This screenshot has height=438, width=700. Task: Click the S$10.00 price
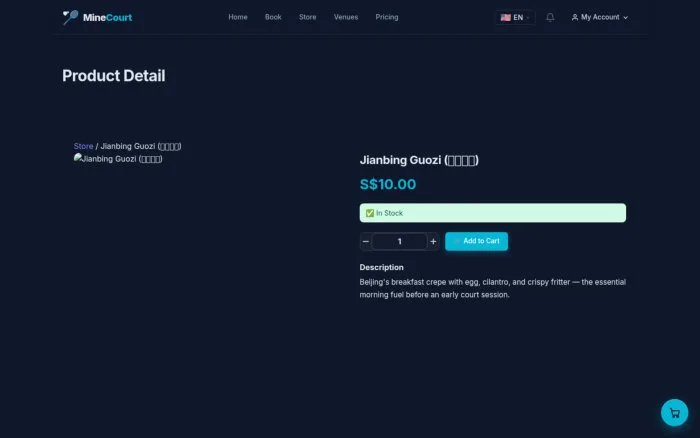coord(388,184)
